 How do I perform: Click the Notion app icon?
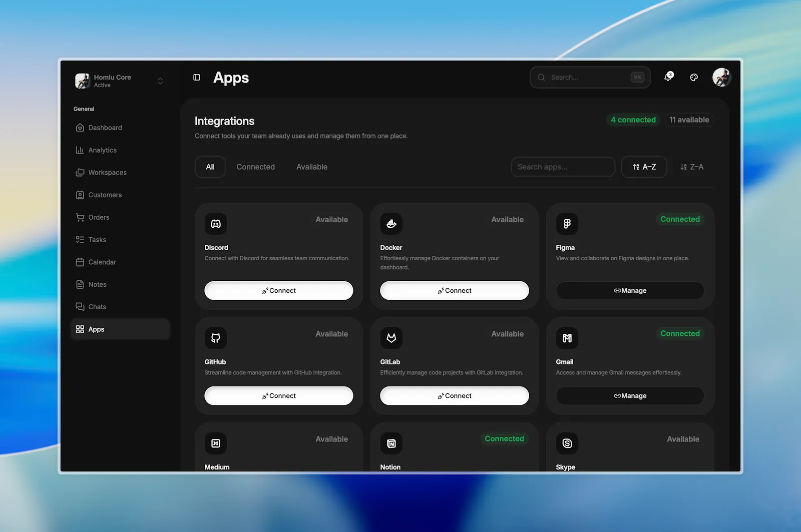(x=391, y=443)
